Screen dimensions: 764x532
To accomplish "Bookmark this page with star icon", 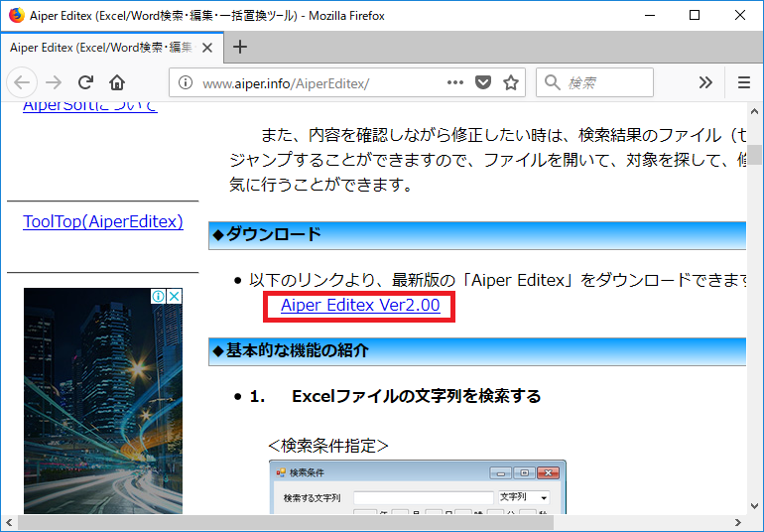I will (x=511, y=82).
